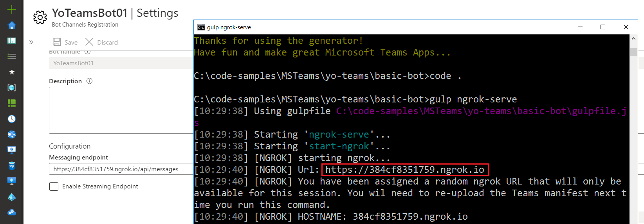Click inside the Description text area
Image resolution: width=644 pixels, height=224 pixels.
click(x=121, y=110)
